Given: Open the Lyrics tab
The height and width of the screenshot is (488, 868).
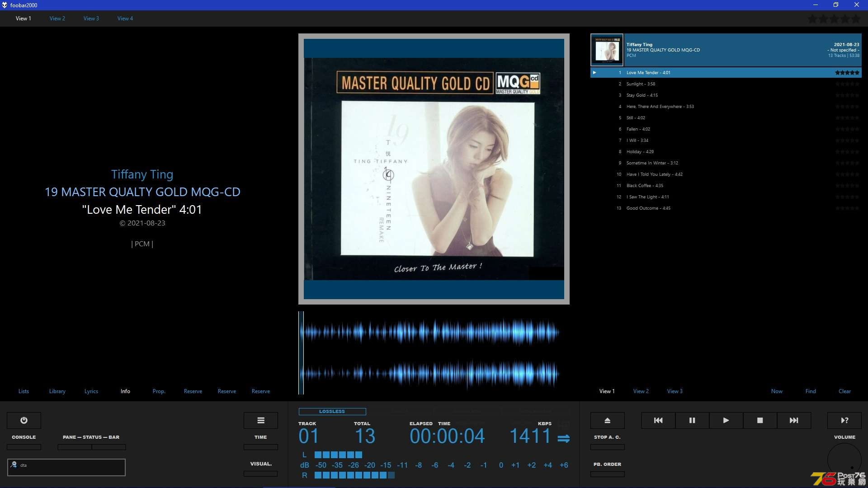Looking at the screenshot, I should click(x=91, y=391).
